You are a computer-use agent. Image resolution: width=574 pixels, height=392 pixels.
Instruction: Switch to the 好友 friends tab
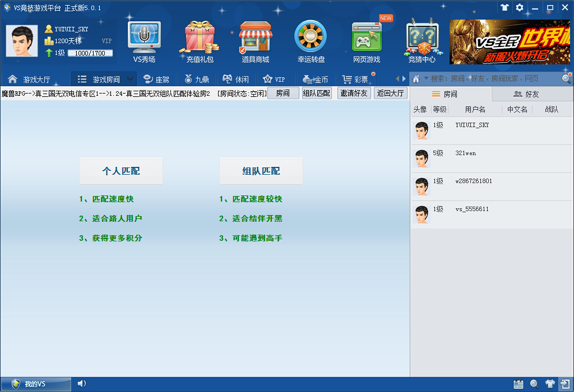533,94
